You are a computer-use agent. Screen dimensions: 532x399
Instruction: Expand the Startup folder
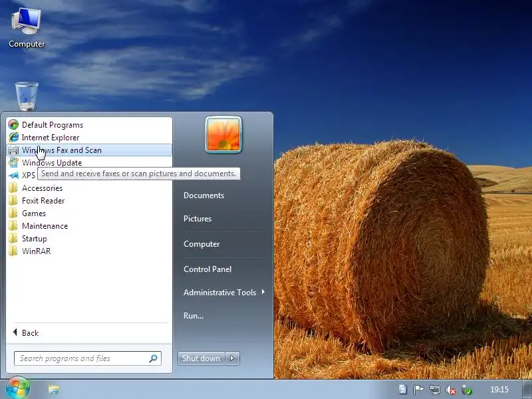point(89,239)
